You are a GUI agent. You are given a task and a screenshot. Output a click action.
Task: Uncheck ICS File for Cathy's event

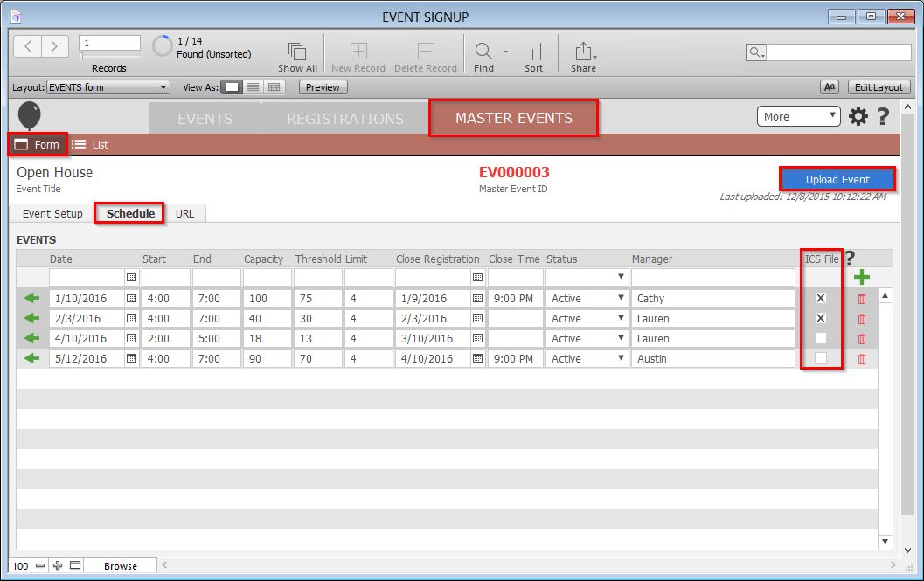[821, 298]
